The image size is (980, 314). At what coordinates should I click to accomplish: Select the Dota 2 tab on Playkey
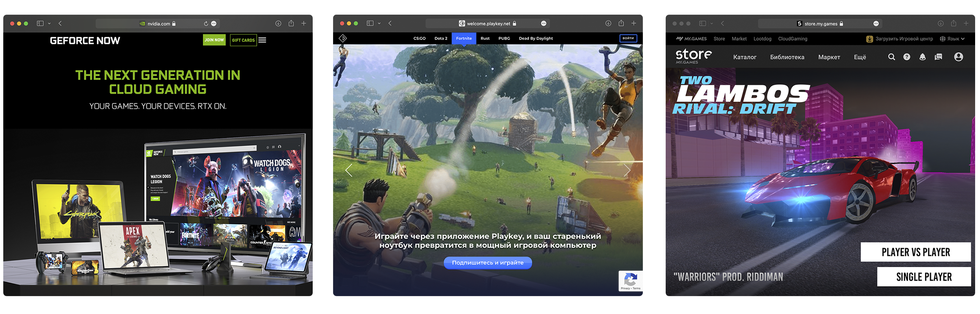[x=441, y=39]
